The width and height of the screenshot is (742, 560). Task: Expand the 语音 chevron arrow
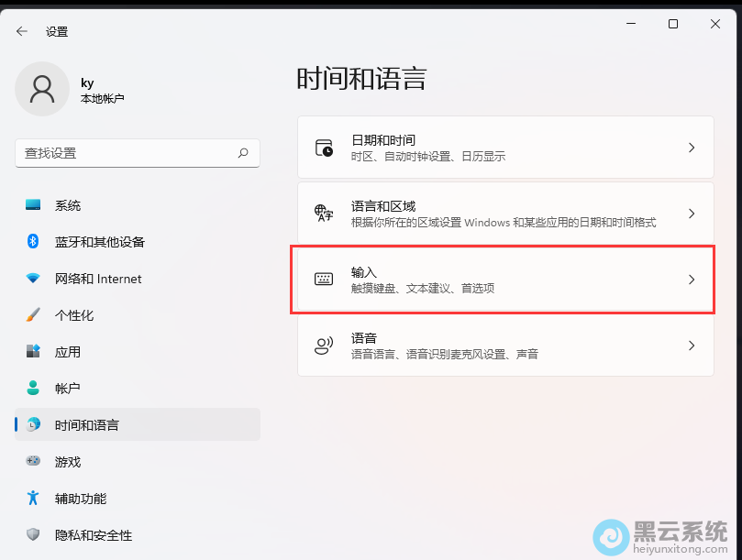tap(692, 346)
